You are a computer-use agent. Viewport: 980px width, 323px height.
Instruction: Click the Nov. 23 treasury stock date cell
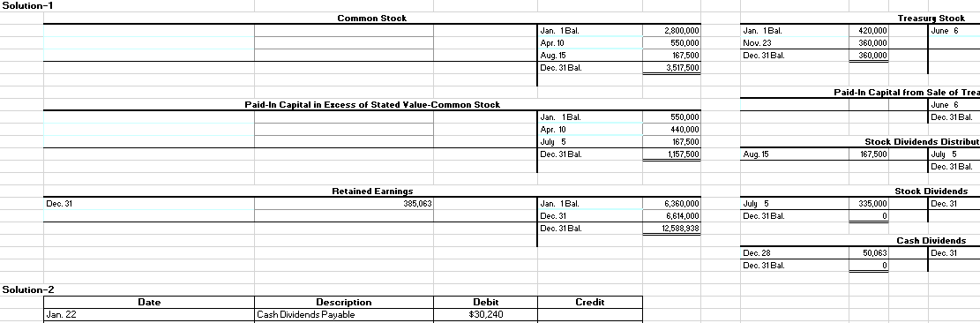[795, 43]
